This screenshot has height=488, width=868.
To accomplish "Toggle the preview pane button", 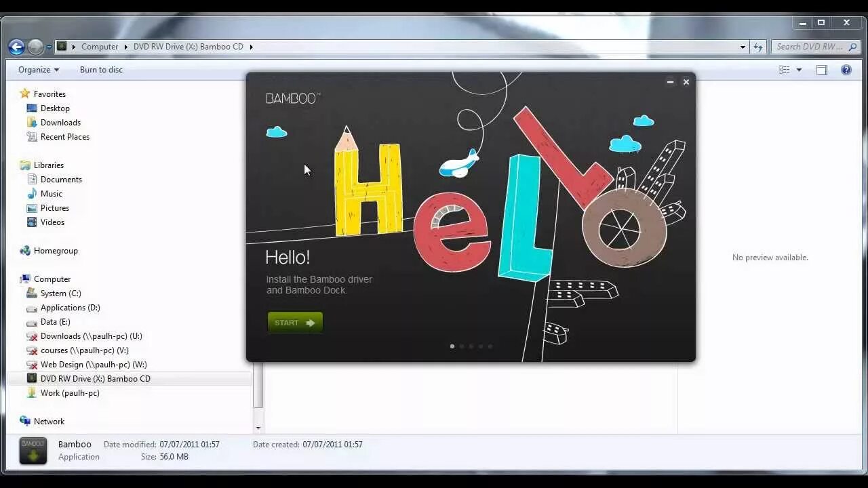I will (x=822, y=70).
